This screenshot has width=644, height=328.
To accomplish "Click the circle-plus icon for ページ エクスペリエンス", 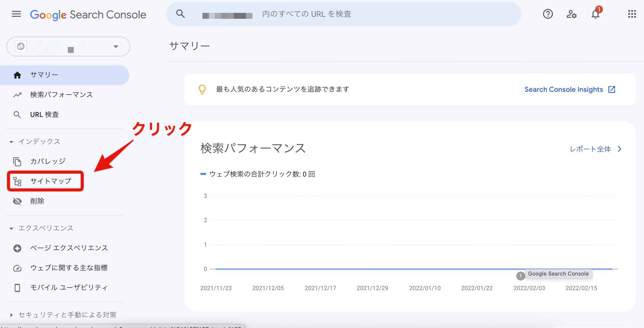I will (17, 248).
